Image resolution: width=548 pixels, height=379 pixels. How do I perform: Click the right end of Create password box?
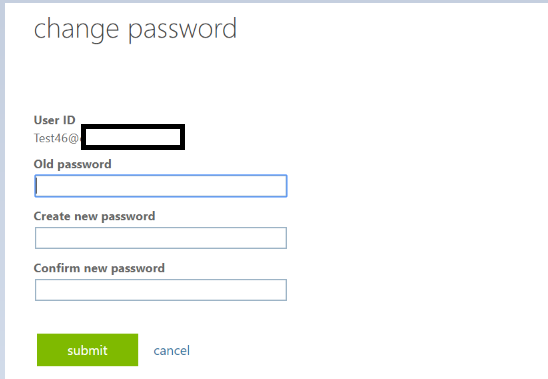click(281, 238)
